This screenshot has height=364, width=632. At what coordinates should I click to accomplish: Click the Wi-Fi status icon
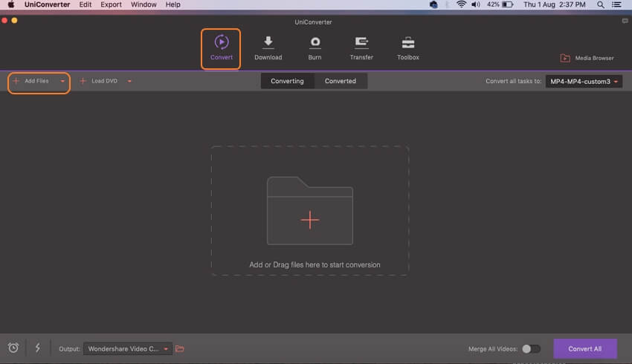click(461, 4)
